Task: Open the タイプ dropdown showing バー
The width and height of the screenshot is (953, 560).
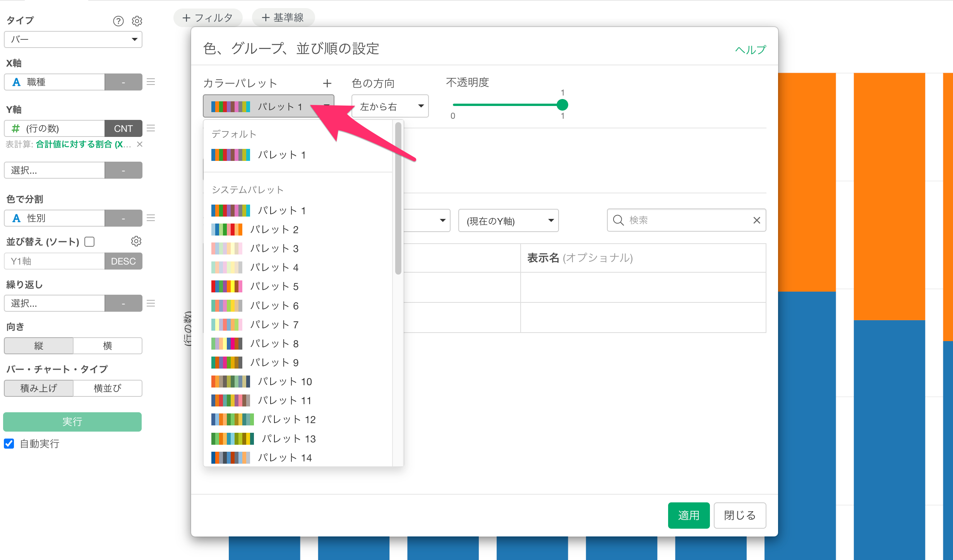Action: 73,39
